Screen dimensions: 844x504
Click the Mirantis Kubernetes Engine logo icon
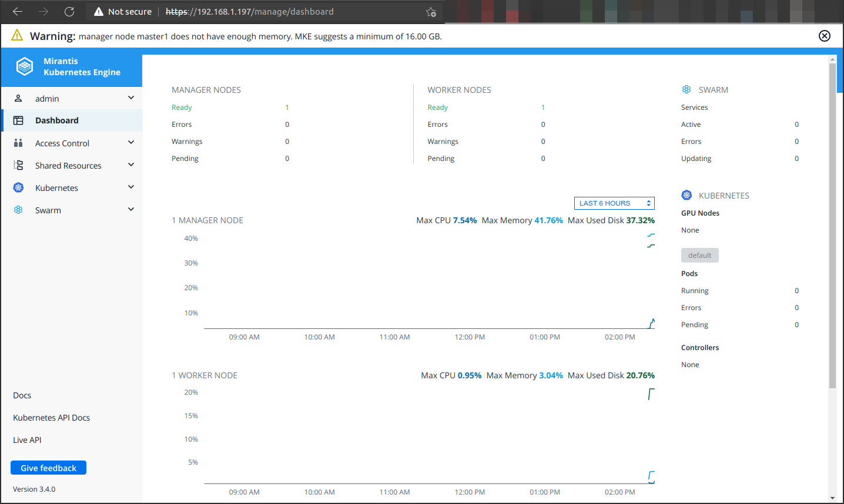(25, 66)
